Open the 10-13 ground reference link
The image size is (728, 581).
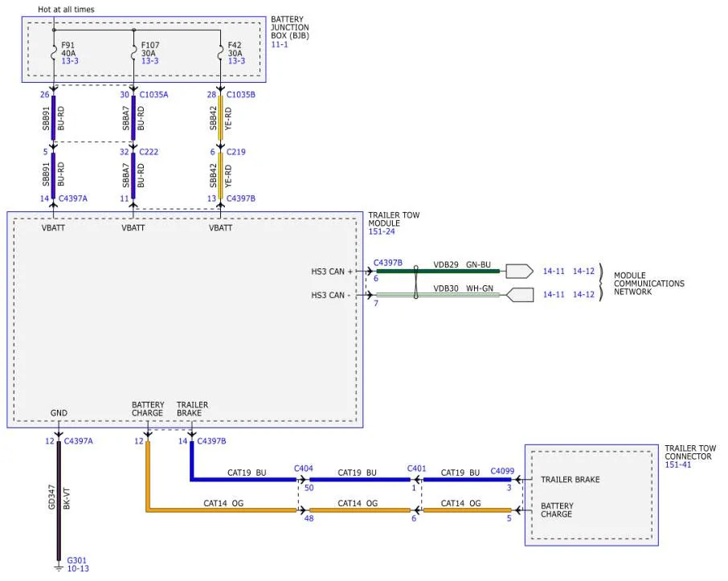click(78, 568)
